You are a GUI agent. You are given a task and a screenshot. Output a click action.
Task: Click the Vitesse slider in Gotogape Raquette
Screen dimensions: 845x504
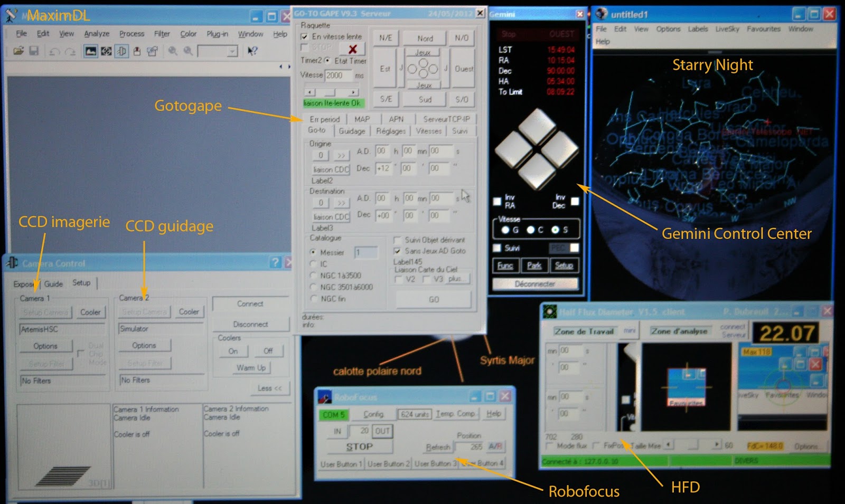click(x=332, y=92)
